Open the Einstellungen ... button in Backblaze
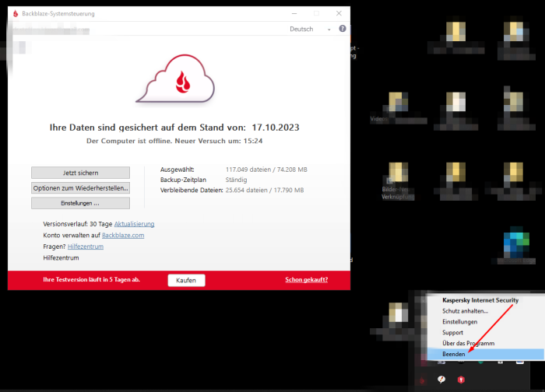The width and height of the screenshot is (545, 392). 81,203
